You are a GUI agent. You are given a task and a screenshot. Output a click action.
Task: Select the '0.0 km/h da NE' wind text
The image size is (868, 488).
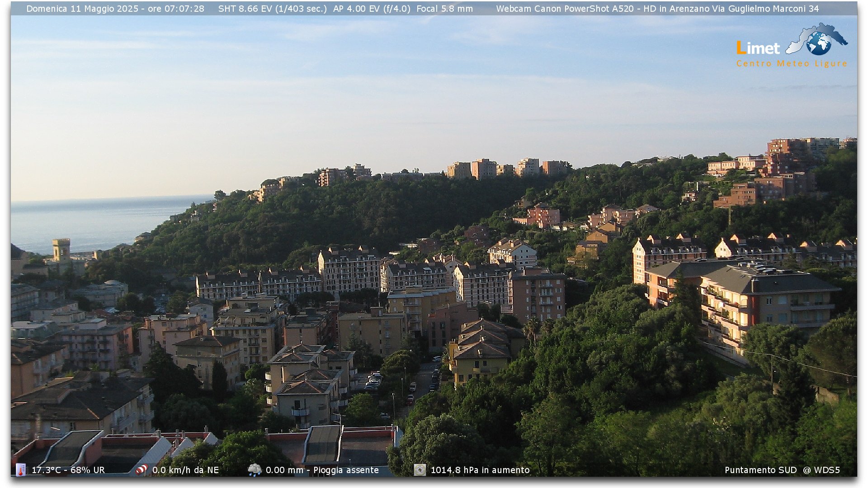pyautogui.click(x=185, y=470)
